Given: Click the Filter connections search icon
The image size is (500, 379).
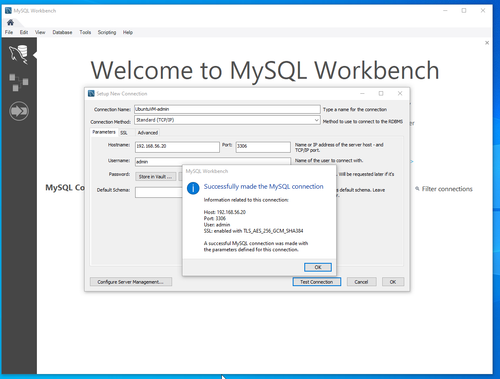Looking at the screenshot, I should 417,189.
